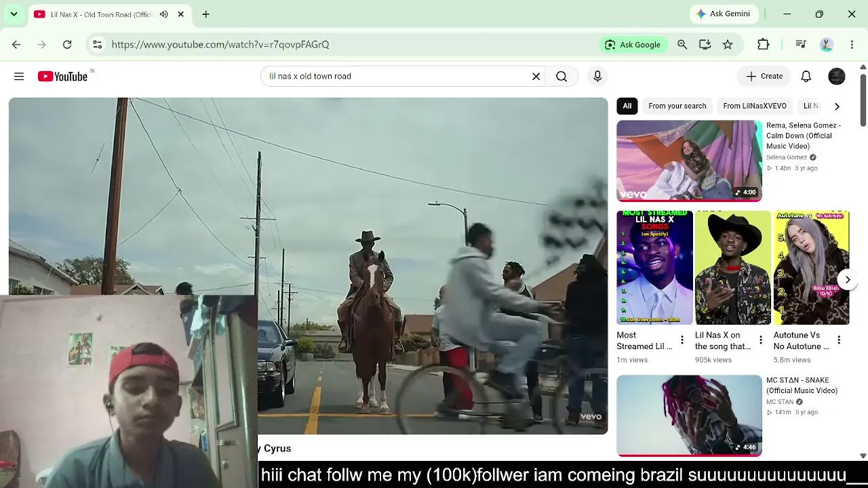Focus the browser address bar URL
This screenshot has height=488, width=868.
coord(220,45)
